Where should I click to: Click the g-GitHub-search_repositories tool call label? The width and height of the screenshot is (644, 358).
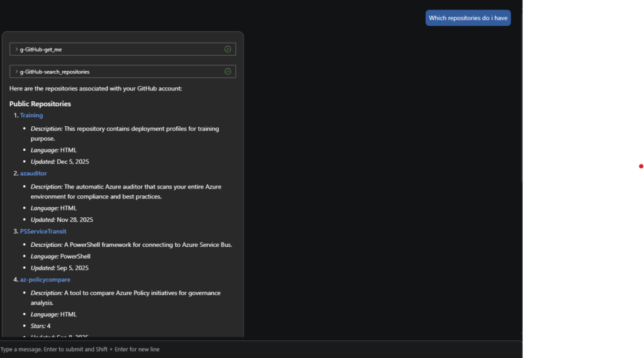pyautogui.click(x=55, y=72)
